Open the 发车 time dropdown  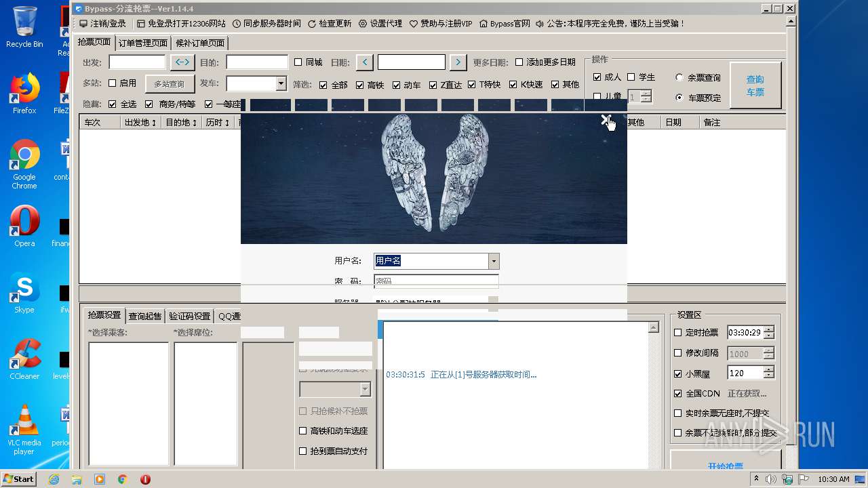click(x=281, y=83)
